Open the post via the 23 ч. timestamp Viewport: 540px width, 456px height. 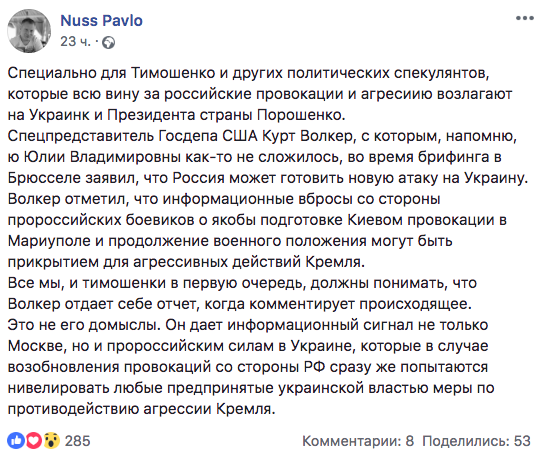click(75, 42)
